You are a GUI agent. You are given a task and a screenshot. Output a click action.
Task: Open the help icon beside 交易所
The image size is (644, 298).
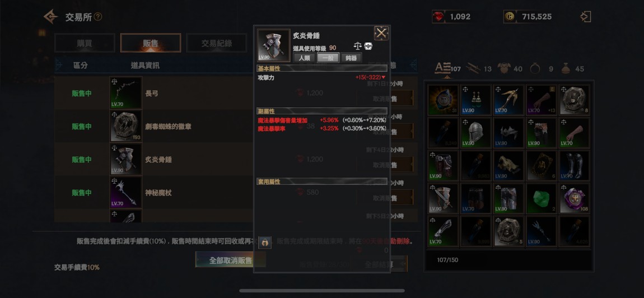[x=98, y=17]
